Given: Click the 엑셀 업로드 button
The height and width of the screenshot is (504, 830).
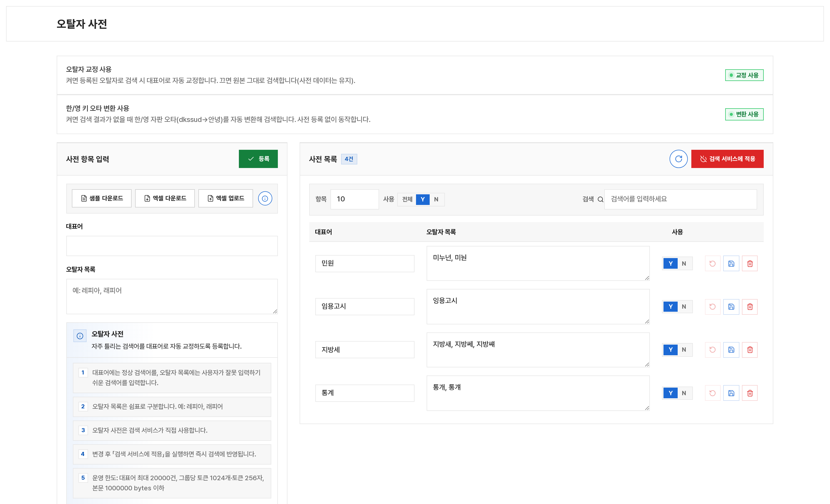Looking at the screenshot, I should pyautogui.click(x=225, y=198).
